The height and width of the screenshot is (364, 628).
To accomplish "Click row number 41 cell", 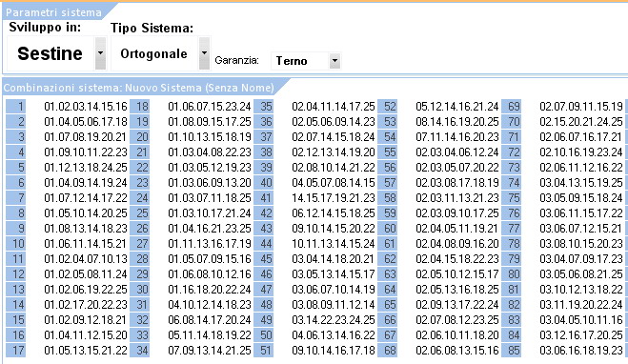I will 264,198.
